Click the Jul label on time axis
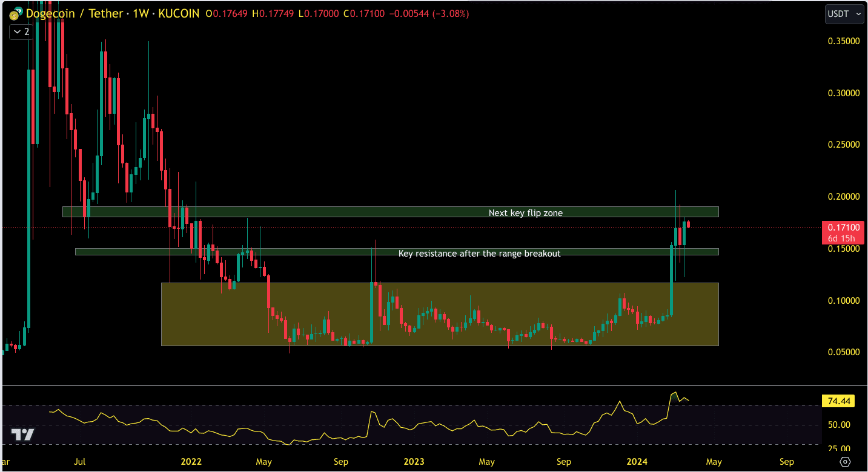The image size is (868, 472). pos(79,462)
